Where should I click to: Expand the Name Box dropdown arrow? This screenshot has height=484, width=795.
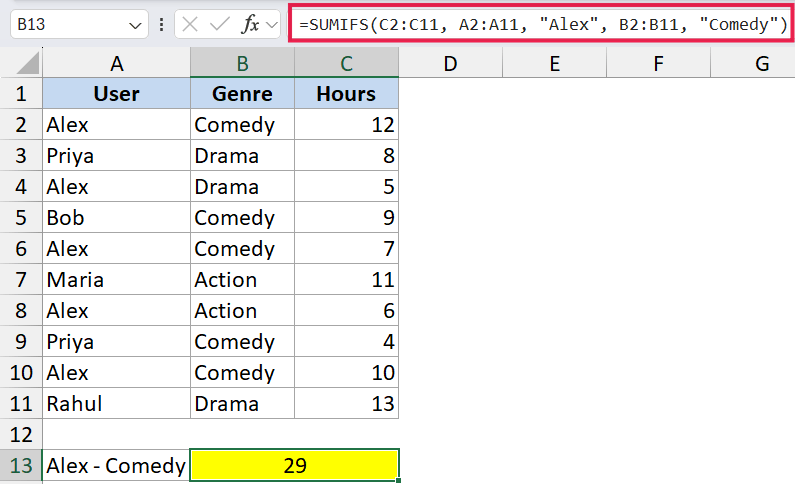[135, 25]
